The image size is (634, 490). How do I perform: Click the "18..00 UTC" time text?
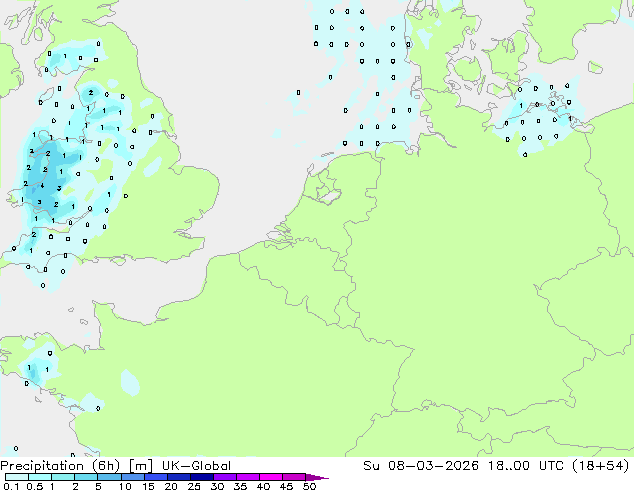[x=524, y=466]
